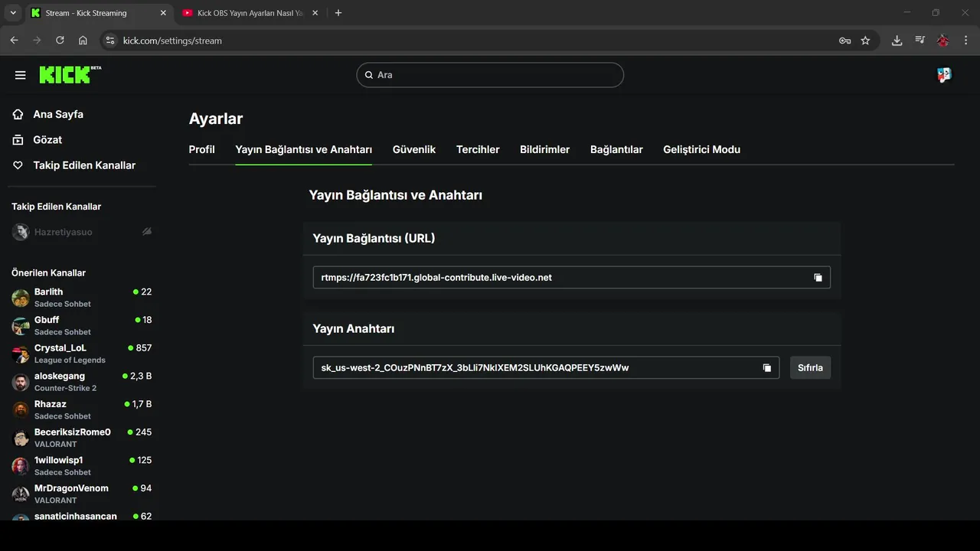This screenshot has height=551, width=980.
Task: Close the Kick OBS Yayın Ayarları tab
Action: [x=315, y=13]
